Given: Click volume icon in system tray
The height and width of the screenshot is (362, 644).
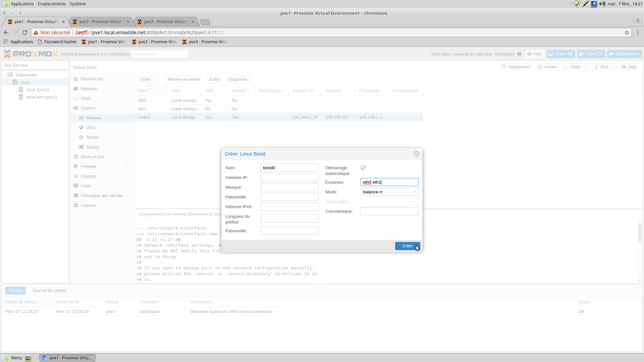Looking at the screenshot, I should pos(602,4).
